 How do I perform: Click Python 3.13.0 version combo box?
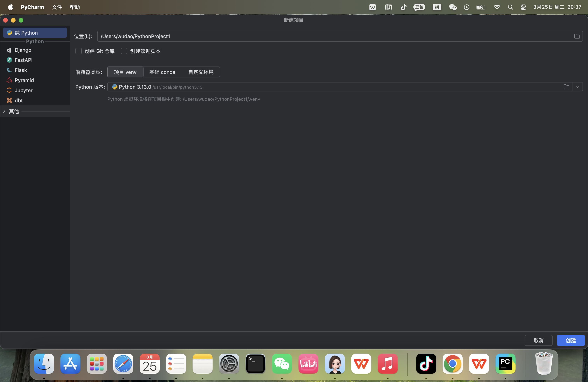pyautogui.click(x=321, y=87)
